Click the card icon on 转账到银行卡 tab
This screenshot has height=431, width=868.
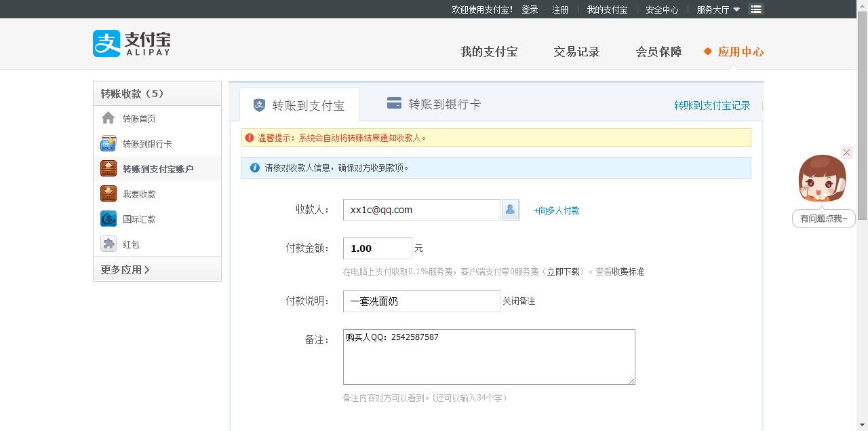point(394,103)
